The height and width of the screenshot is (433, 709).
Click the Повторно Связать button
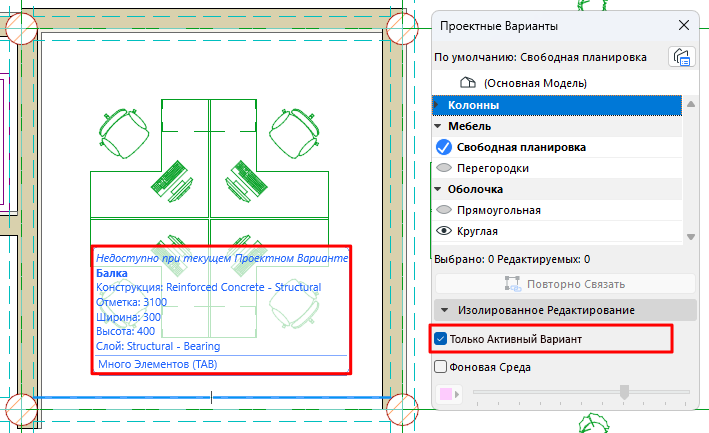point(565,284)
